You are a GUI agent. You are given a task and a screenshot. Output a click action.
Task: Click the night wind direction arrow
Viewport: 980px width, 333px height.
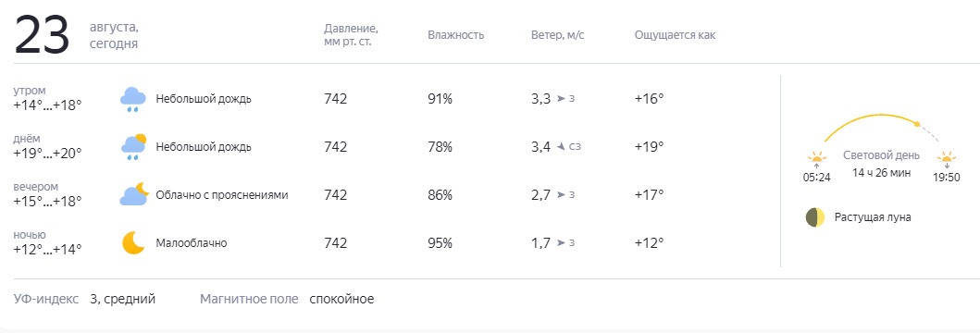(561, 242)
